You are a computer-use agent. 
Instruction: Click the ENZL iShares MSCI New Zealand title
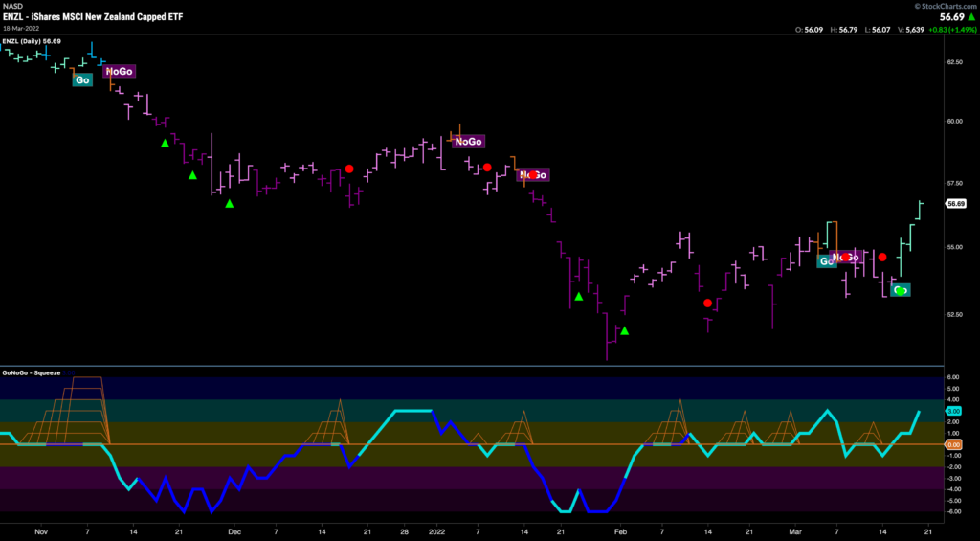94,17
